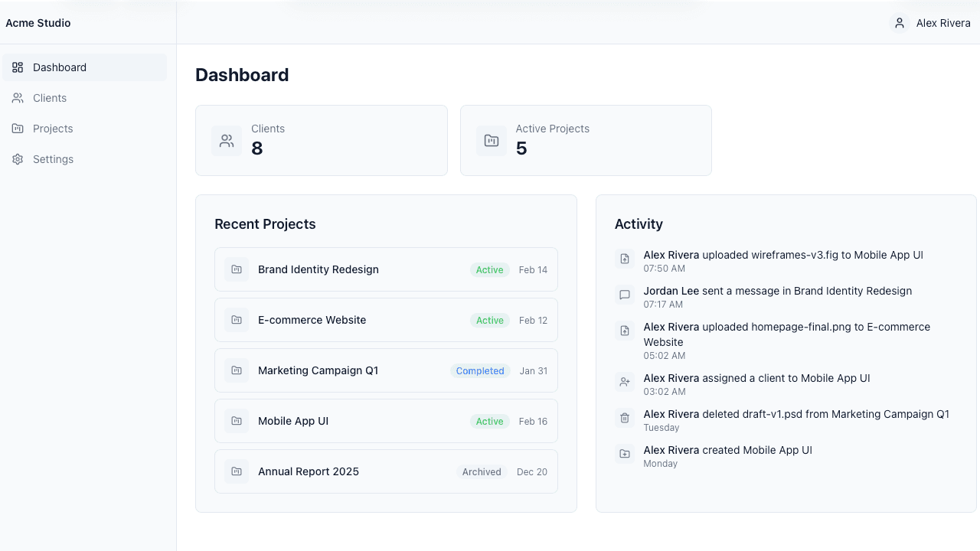Click the folder icon on the Clients stat card
The width and height of the screenshot is (980, 551).
227,140
